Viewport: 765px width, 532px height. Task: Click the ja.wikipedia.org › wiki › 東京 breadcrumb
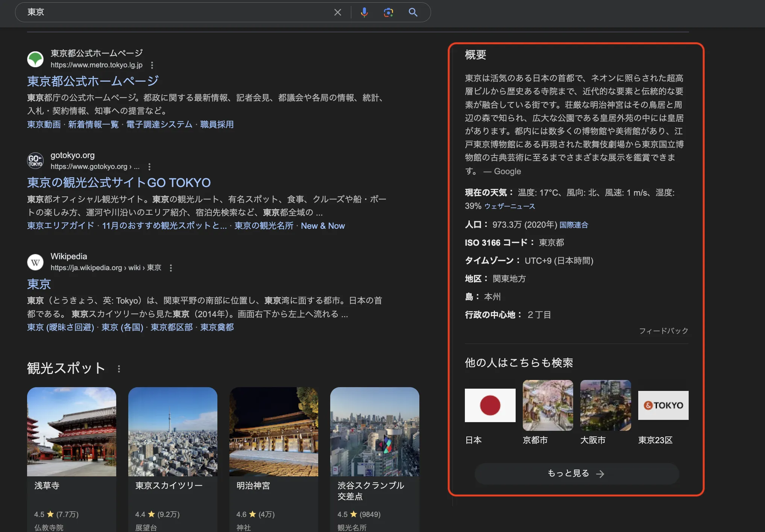(x=106, y=268)
